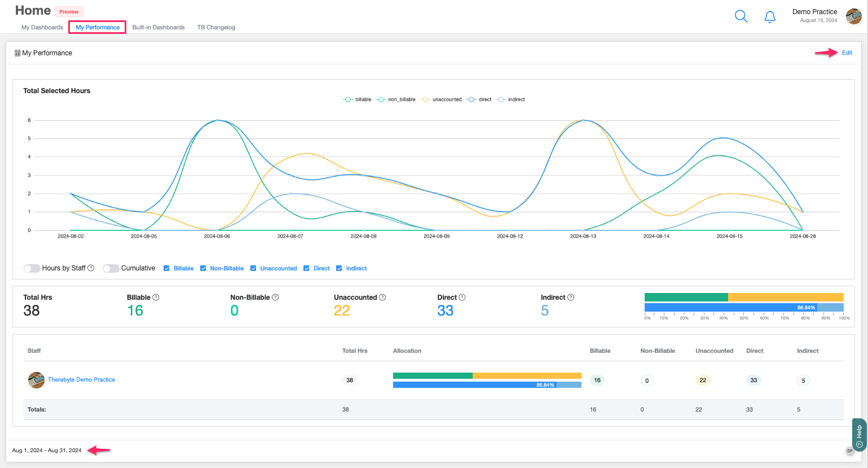Click the info icon beside Unaccounted total

[382, 298]
